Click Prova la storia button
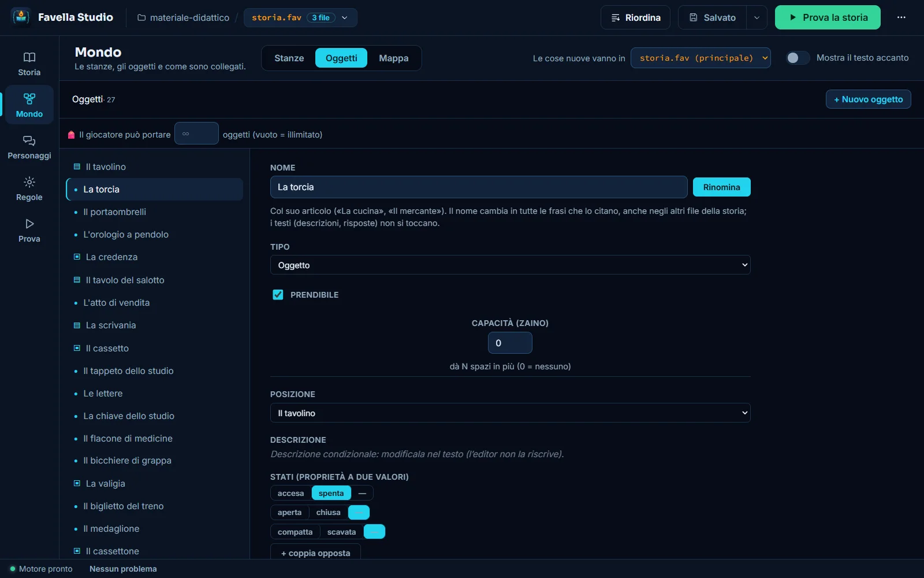This screenshot has width=924, height=578. pyautogui.click(x=828, y=17)
